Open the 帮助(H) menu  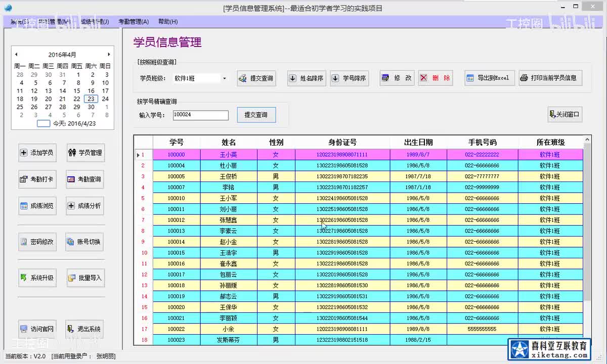tap(168, 22)
